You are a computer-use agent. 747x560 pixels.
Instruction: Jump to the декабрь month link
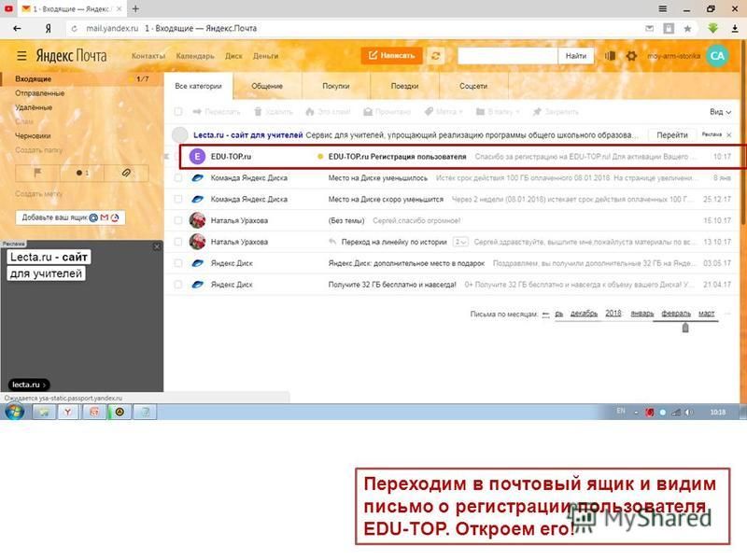pyautogui.click(x=584, y=314)
